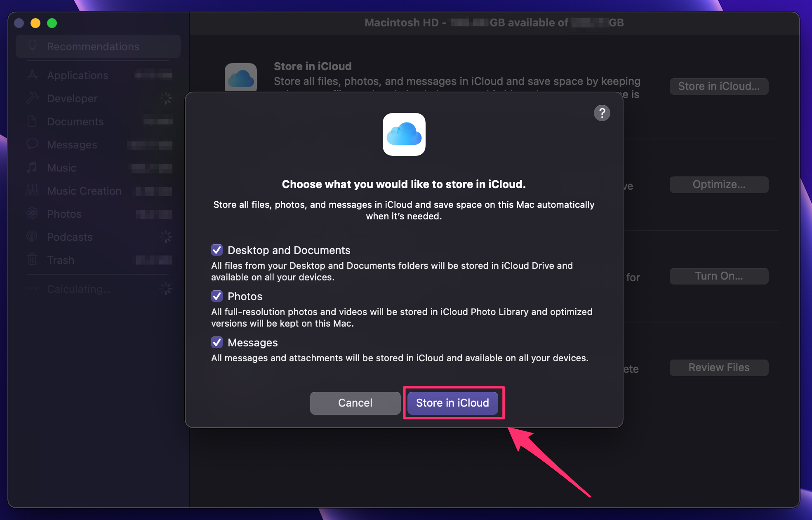Uncheck the Photos checkbox

(x=217, y=296)
